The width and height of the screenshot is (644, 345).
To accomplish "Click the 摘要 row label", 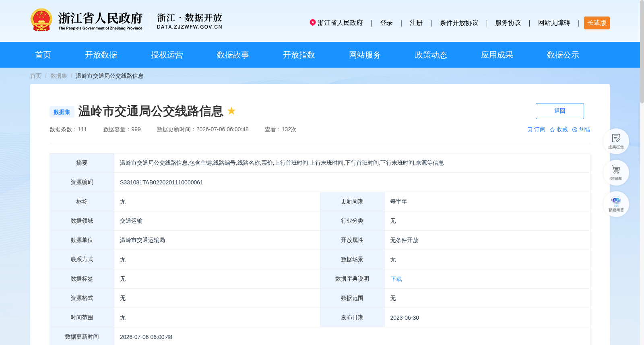I will pos(82,163).
